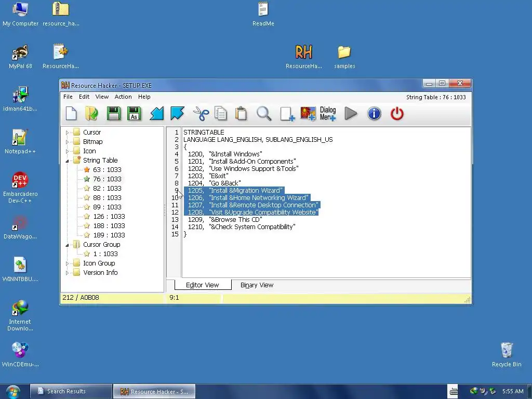Click the Paste clipboard icon
Viewport: 532px width, 399px height.
tap(241, 114)
